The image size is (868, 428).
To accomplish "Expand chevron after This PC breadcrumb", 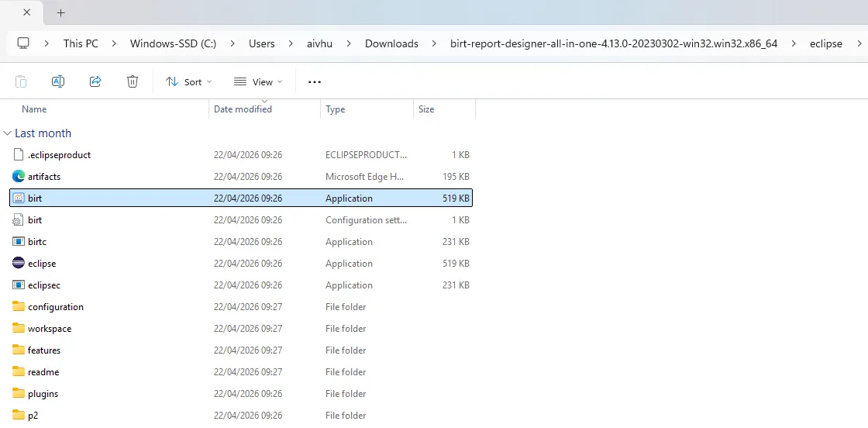I will tap(114, 43).
